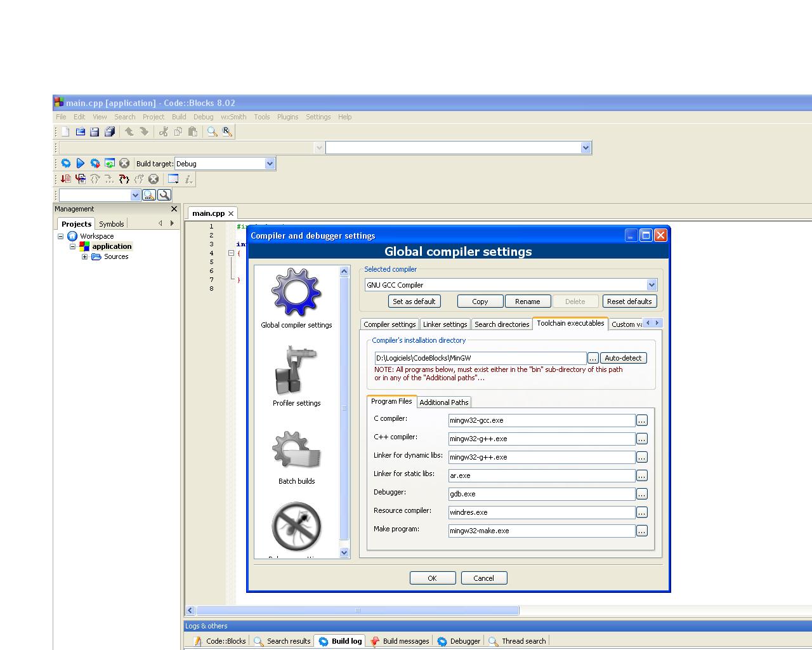Collapse the application project node
The height and width of the screenshot is (650, 812).
pos(72,246)
